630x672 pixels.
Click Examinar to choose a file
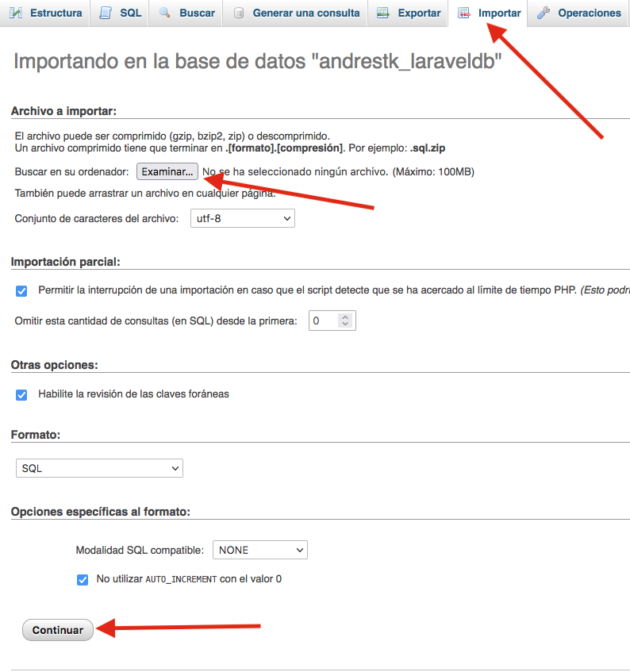point(167,171)
